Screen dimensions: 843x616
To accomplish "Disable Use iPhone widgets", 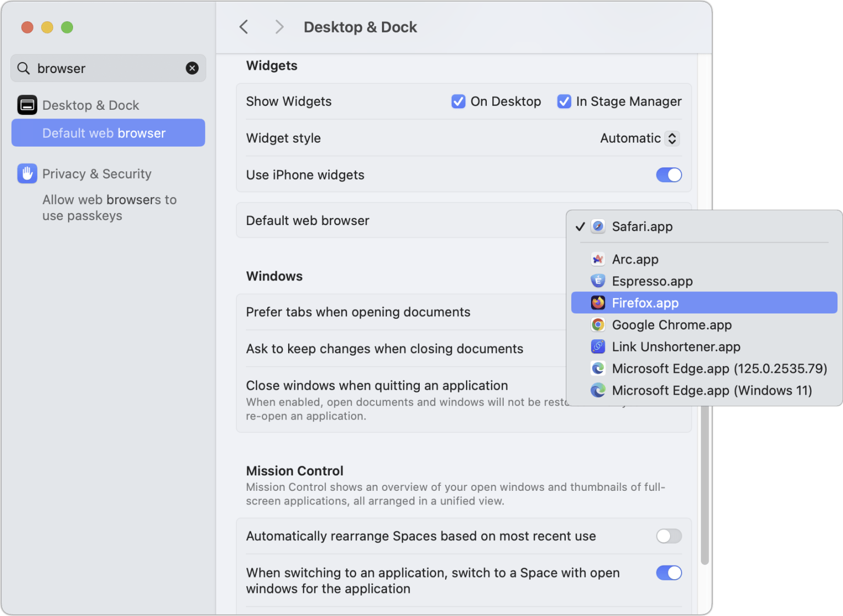I will (x=668, y=175).
